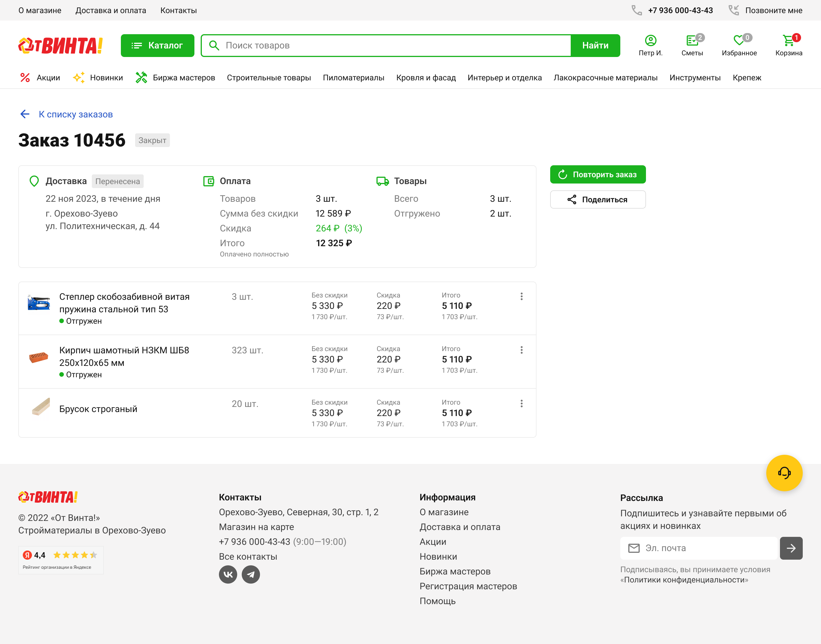The image size is (821, 644).
Task: Click the От Винта header logo
Action: click(x=61, y=46)
